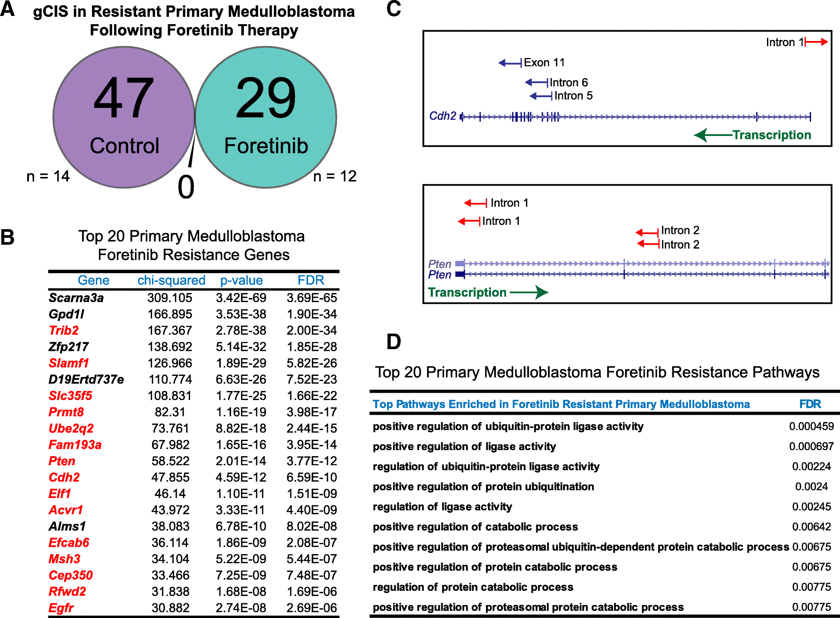Screen dimensions: 840x618
Task: Select the Rfwd2 gene name
Action: coord(67,592)
